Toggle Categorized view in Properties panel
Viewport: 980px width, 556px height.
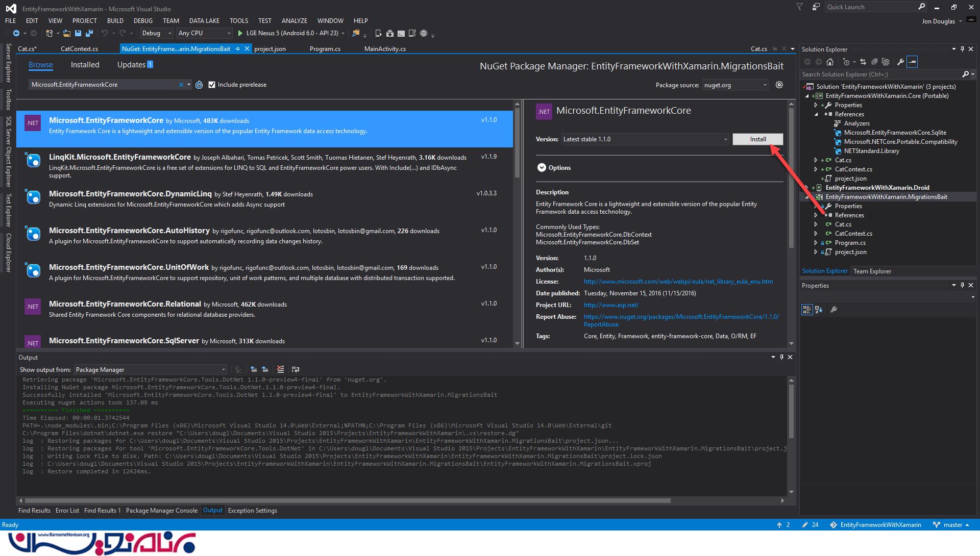coord(806,310)
